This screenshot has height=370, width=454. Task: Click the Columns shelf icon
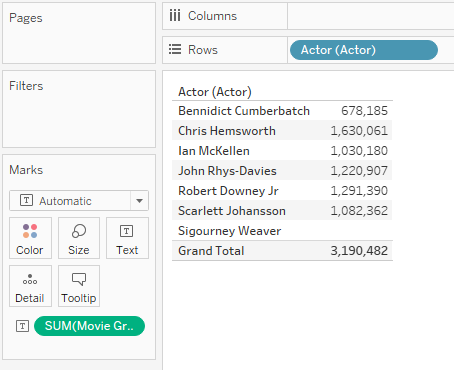pyautogui.click(x=175, y=16)
